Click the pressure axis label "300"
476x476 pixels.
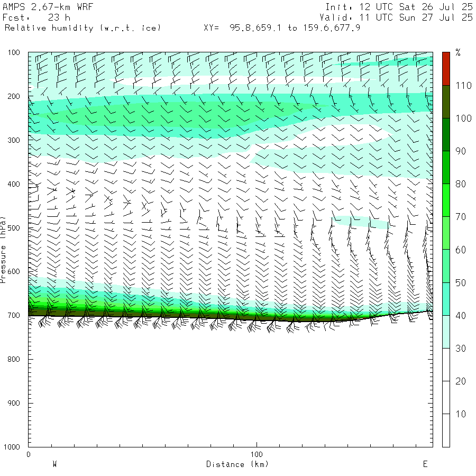click(x=14, y=140)
